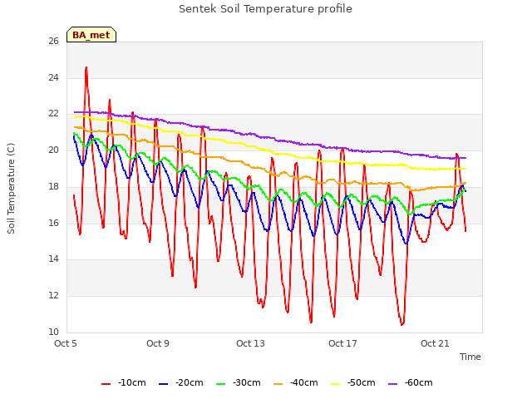Click the 12 y-axis tick label
The width and height of the screenshot is (532, 399).
point(53,296)
